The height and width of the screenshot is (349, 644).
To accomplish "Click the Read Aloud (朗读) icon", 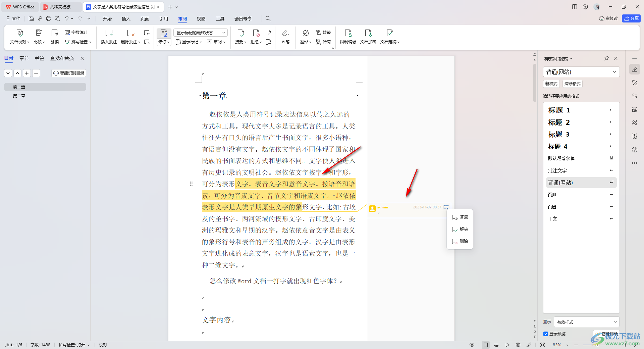I will (x=55, y=33).
